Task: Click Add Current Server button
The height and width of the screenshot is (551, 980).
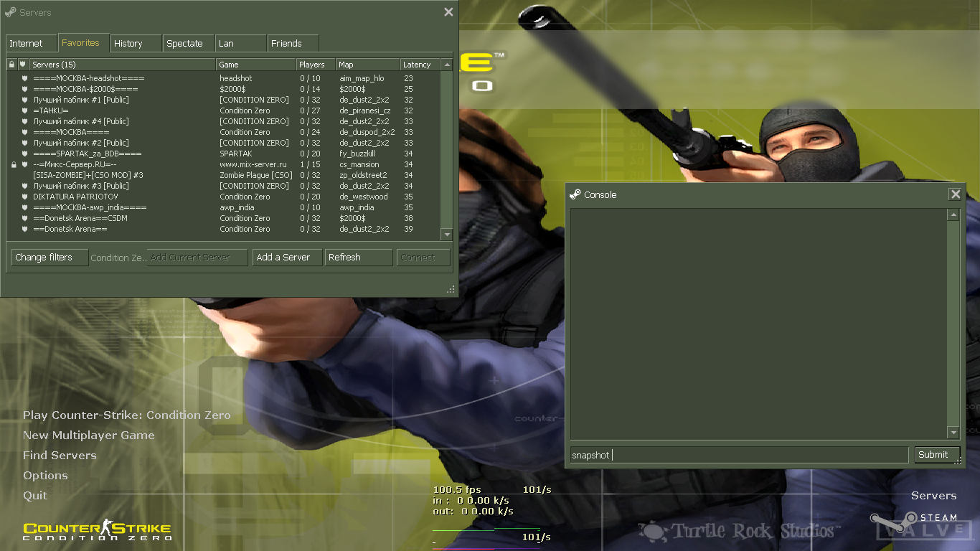Action: point(197,257)
